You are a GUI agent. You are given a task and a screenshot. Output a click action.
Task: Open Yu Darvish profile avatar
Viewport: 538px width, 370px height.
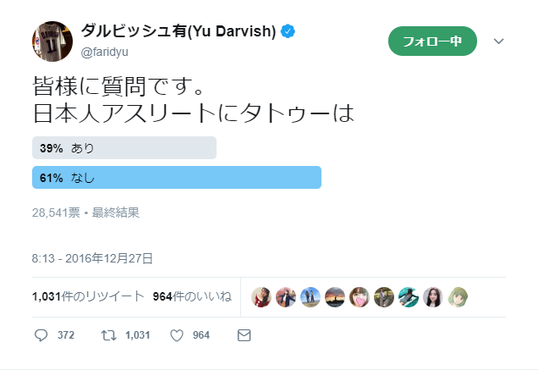[52, 41]
